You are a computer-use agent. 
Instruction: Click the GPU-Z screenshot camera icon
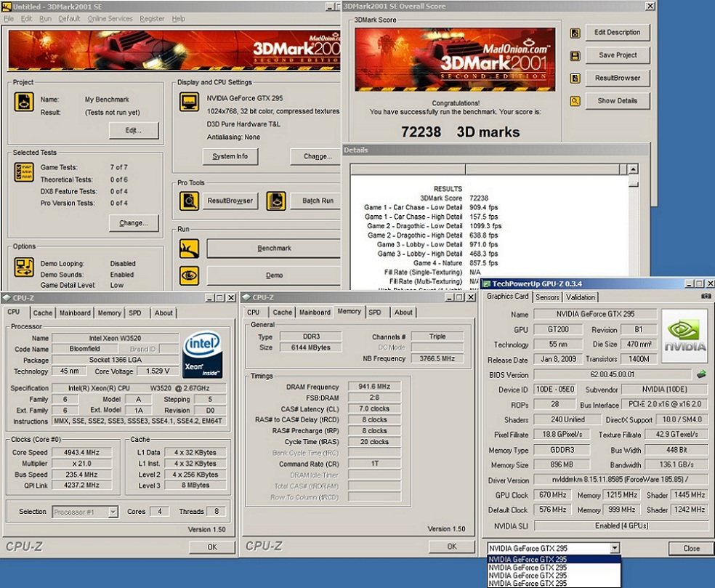(706, 296)
